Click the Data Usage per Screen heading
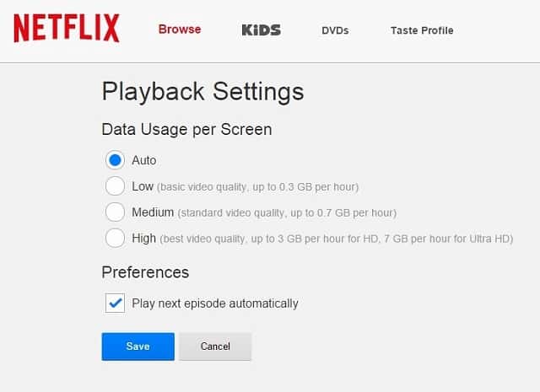This screenshot has width=540, height=392. tap(186, 130)
